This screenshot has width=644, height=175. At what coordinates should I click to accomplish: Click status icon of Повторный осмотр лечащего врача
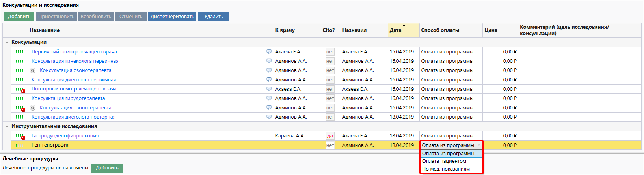tap(20, 89)
